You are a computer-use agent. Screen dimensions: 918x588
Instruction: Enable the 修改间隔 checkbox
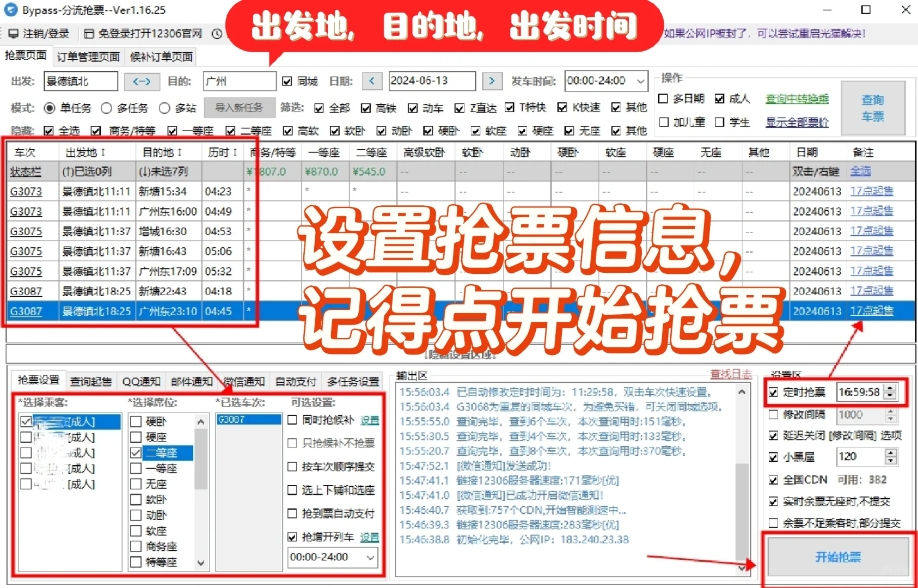click(773, 414)
